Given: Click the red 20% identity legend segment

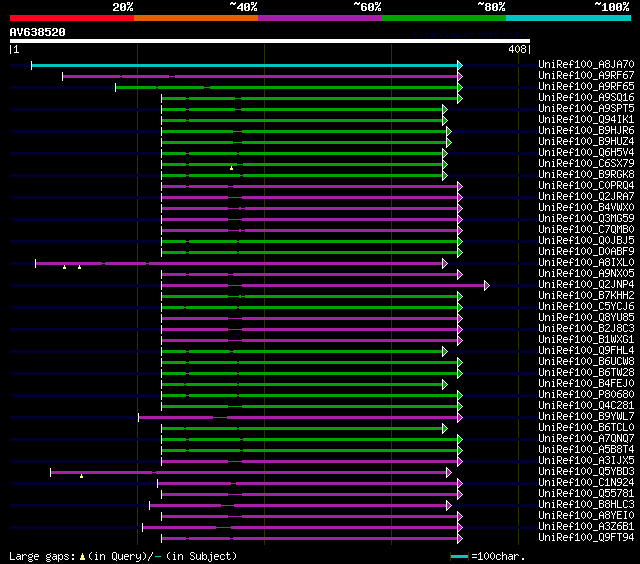Looking at the screenshot, I should 71,17.
